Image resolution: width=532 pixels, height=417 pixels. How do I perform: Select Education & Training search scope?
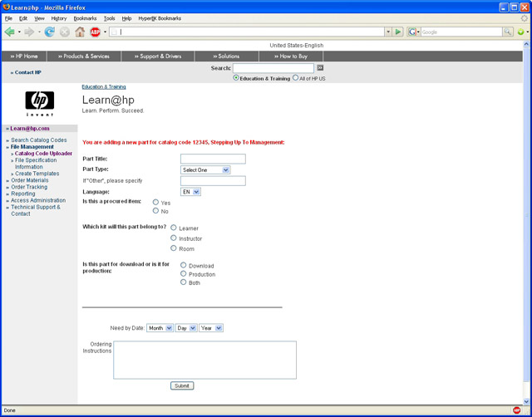[x=236, y=78]
